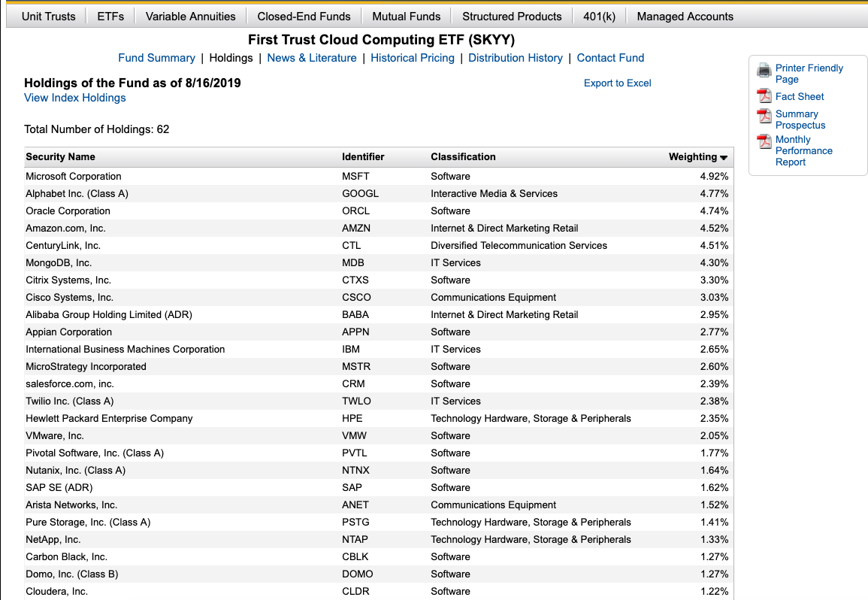Click Nutanix, Inc. (Class A) name

pyautogui.click(x=75, y=471)
